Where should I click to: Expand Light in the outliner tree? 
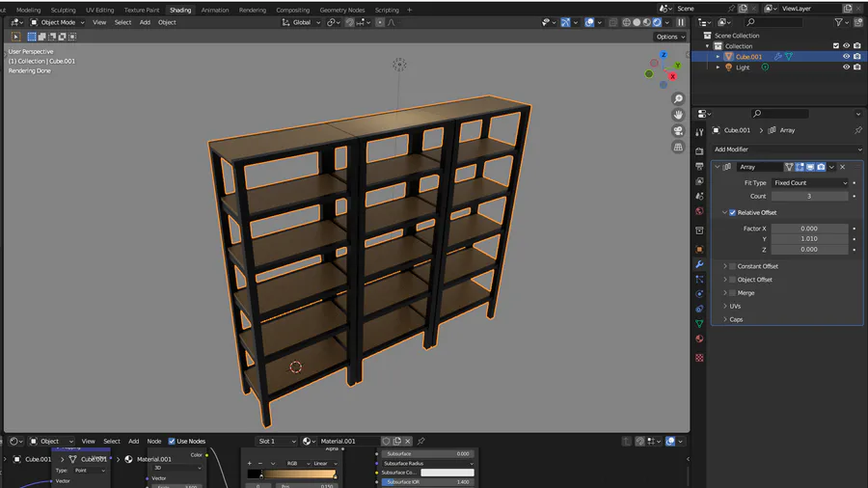point(718,67)
